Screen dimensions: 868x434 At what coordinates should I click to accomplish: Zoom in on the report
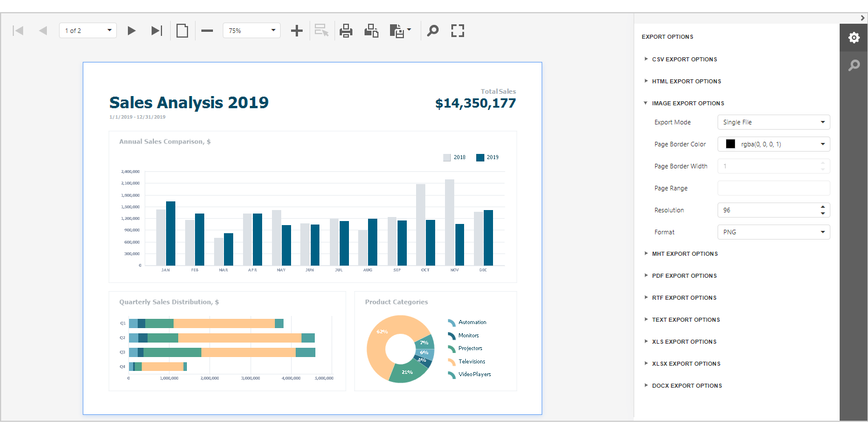coord(296,30)
